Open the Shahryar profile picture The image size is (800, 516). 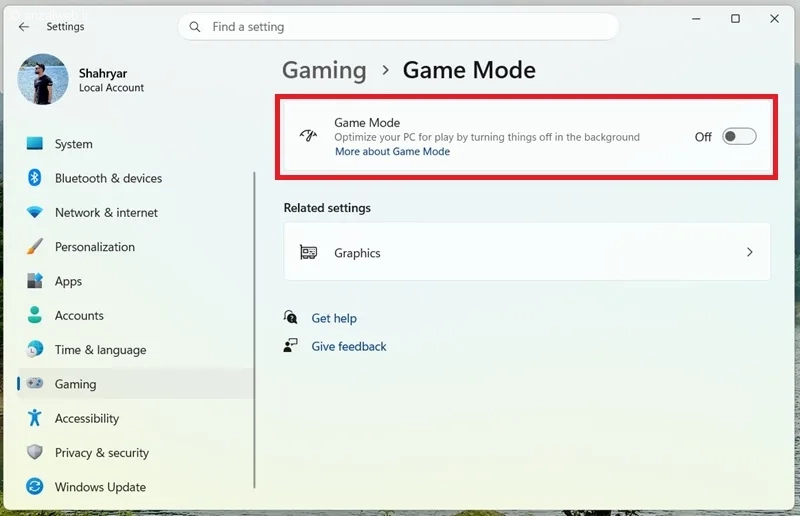pos(43,79)
